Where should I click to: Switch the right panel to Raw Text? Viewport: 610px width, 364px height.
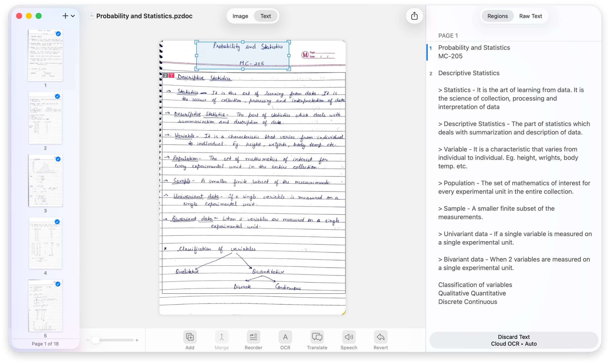pos(531,16)
